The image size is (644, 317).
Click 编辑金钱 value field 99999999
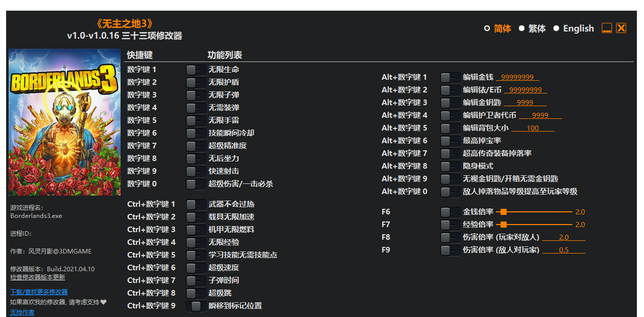[517, 77]
